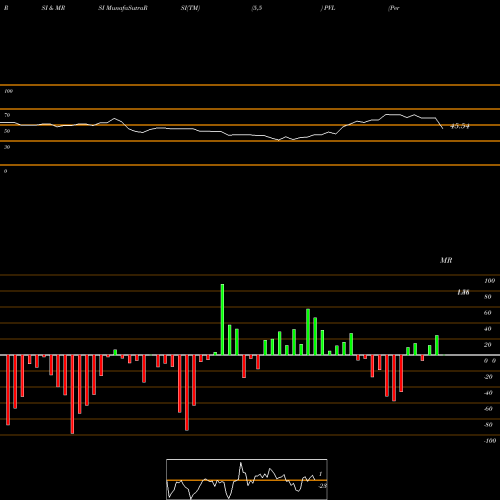Screen dimensions: 500x500
Task: Click the MR axis label 20
Action: (x=488, y=345)
